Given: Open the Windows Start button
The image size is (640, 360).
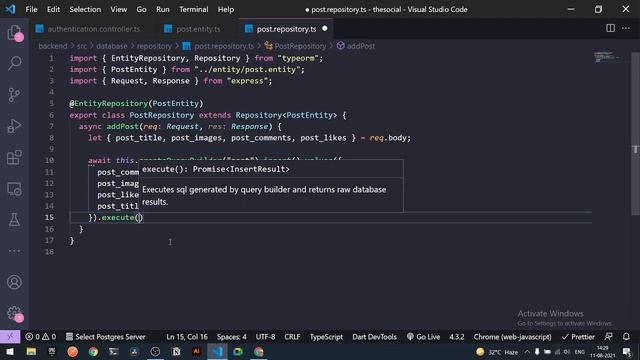Looking at the screenshot, I should [10, 352].
